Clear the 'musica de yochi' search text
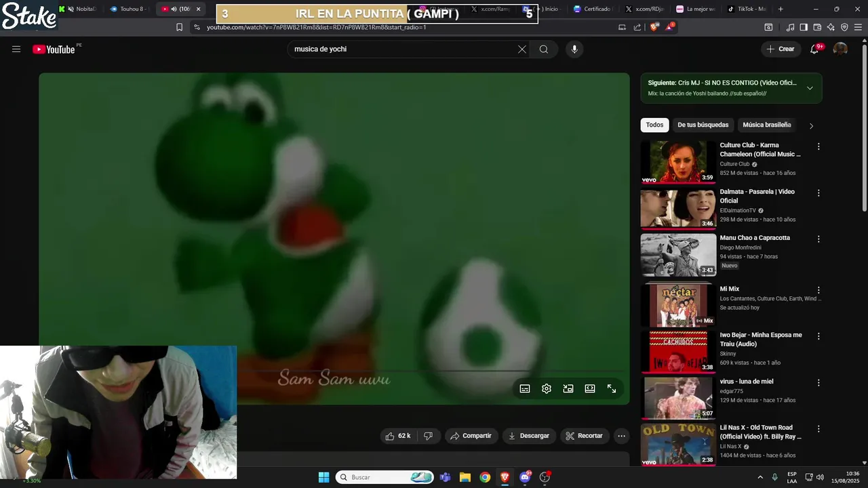 [522, 49]
